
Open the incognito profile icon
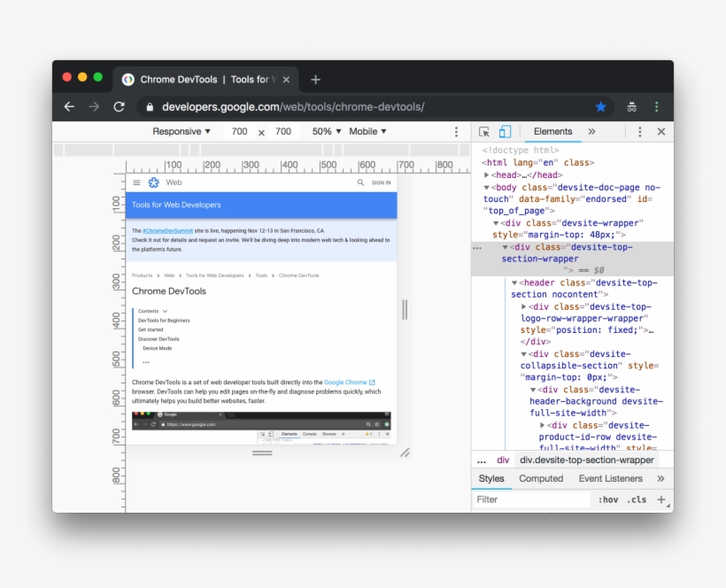(631, 107)
